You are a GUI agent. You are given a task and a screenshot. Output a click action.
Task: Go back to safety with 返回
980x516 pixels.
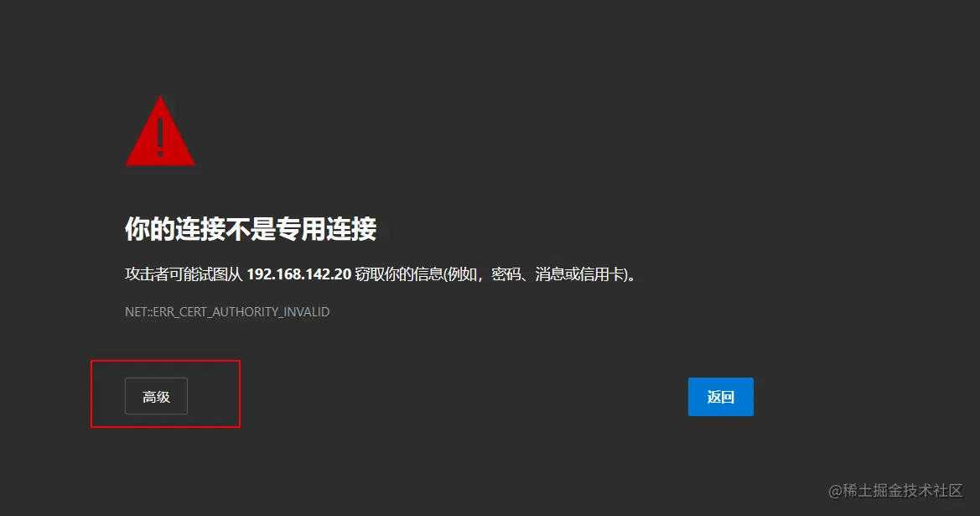click(721, 397)
